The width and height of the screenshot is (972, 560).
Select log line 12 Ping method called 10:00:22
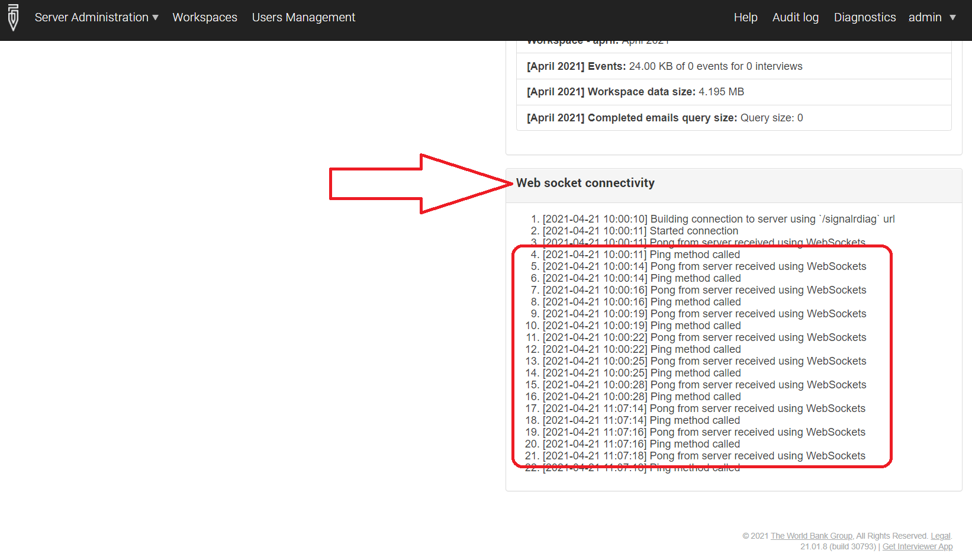pos(642,349)
